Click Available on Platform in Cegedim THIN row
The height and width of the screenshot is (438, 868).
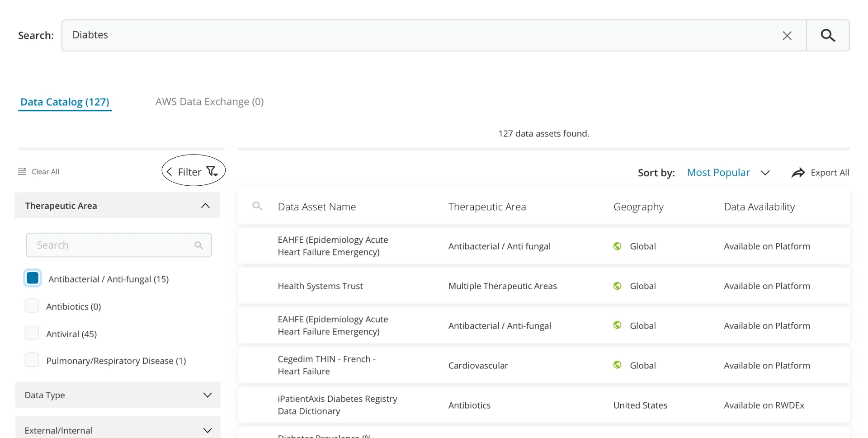(x=767, y=365)
